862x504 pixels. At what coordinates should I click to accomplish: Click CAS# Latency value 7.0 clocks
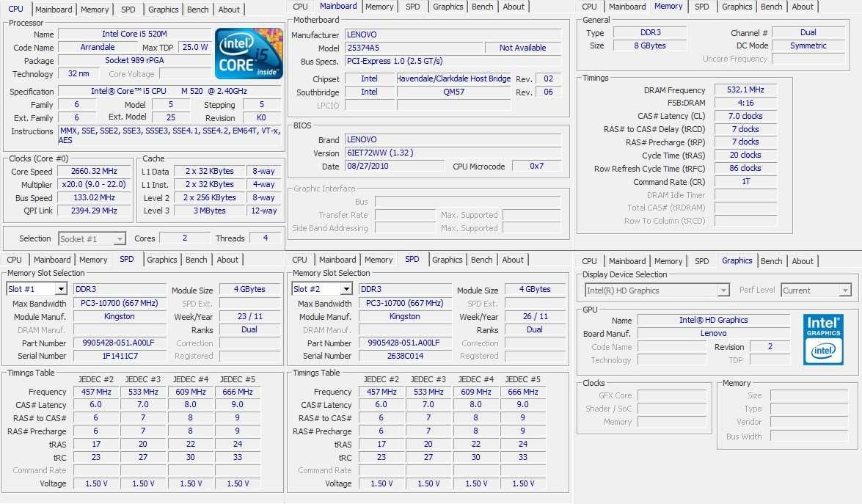(745, 116)
